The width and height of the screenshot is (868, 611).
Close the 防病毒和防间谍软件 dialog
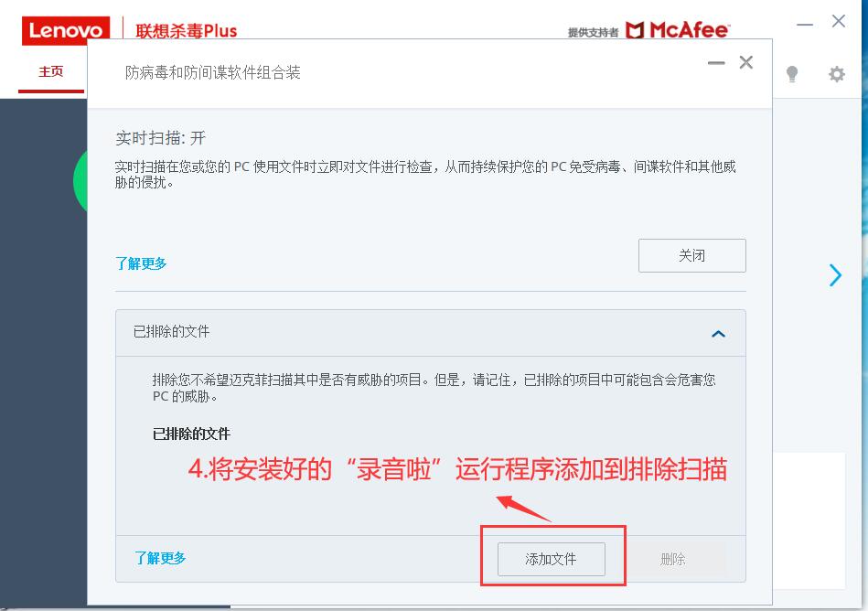tap(746, 62)
